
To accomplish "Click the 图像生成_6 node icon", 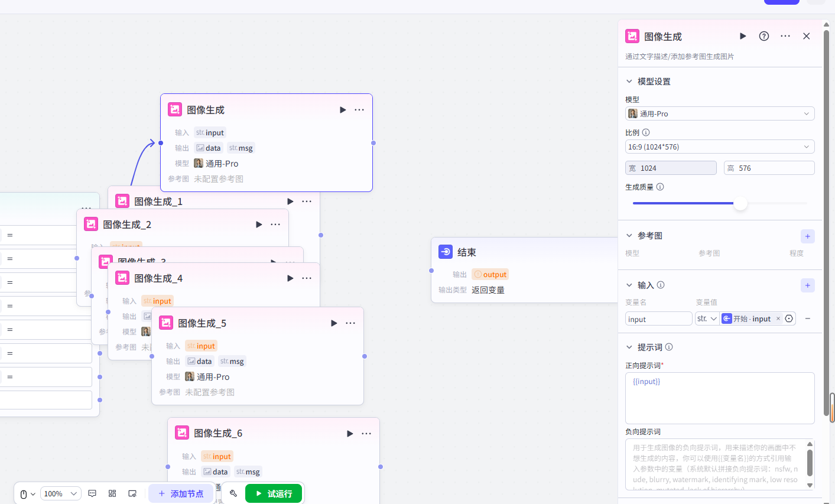I will 182,433.
